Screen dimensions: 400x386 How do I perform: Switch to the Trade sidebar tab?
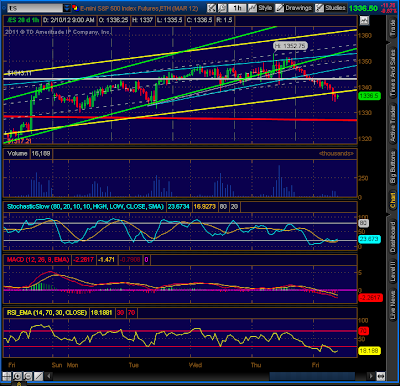pyautogui.click(x=393, y=28)
